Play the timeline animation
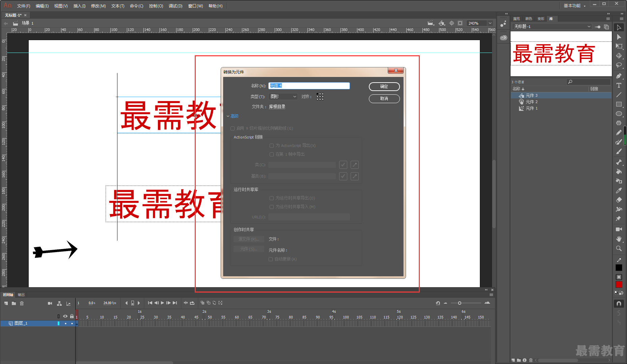Viewport: 627px width, 364px height. click(x=162, y=303)
